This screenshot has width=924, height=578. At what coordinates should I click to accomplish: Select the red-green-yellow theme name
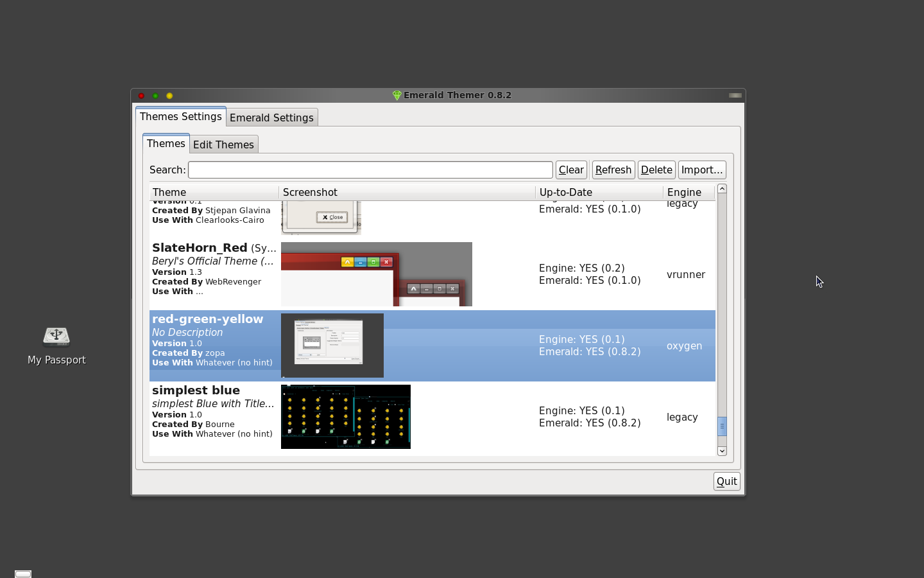(x=207, y=319)
